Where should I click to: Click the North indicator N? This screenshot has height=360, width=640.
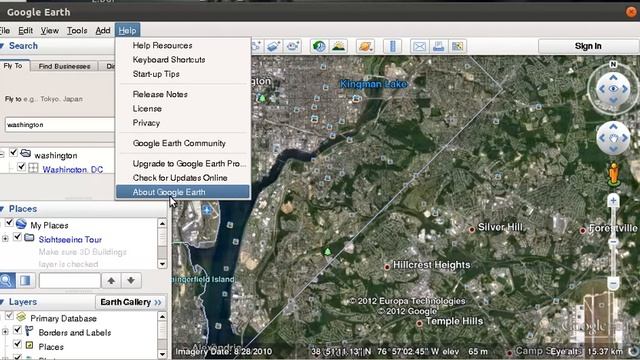[x=613, y=64]
